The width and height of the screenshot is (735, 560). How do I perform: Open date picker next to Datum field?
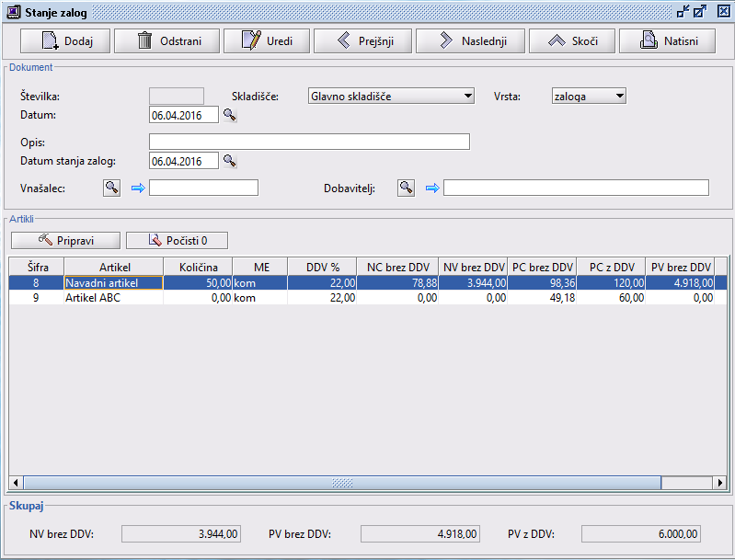(x=230, y=115)
